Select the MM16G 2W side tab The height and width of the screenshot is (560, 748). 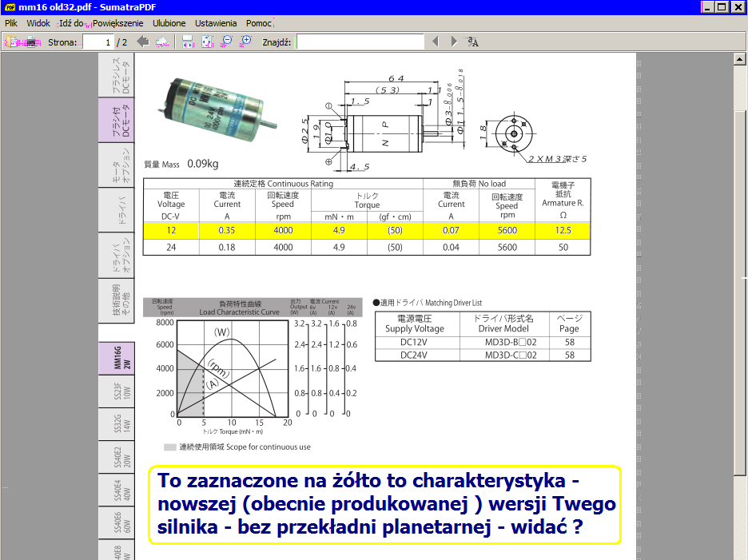click(x=117, y=358)
